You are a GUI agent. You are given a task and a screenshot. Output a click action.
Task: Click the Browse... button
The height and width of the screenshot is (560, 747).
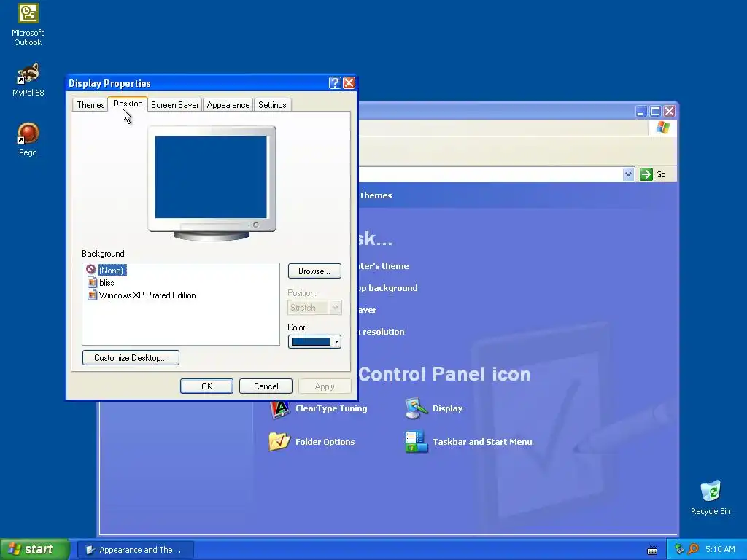[x=314, y=271]
